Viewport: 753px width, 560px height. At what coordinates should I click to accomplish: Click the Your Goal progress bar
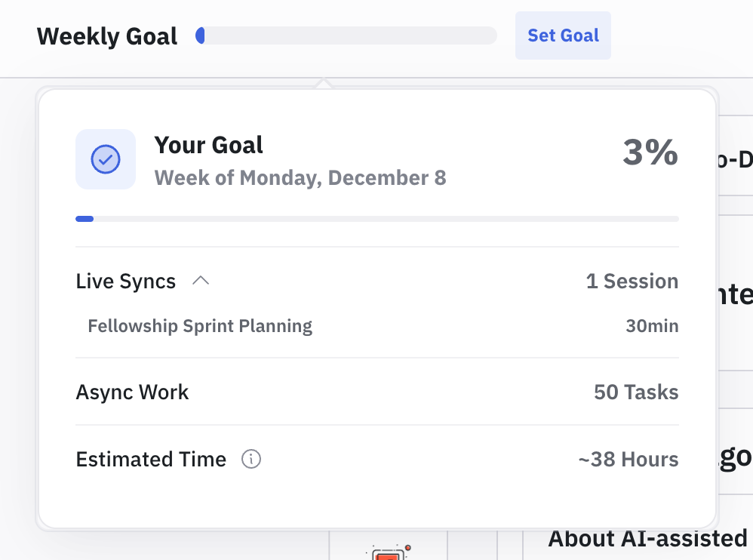point(376,219)
